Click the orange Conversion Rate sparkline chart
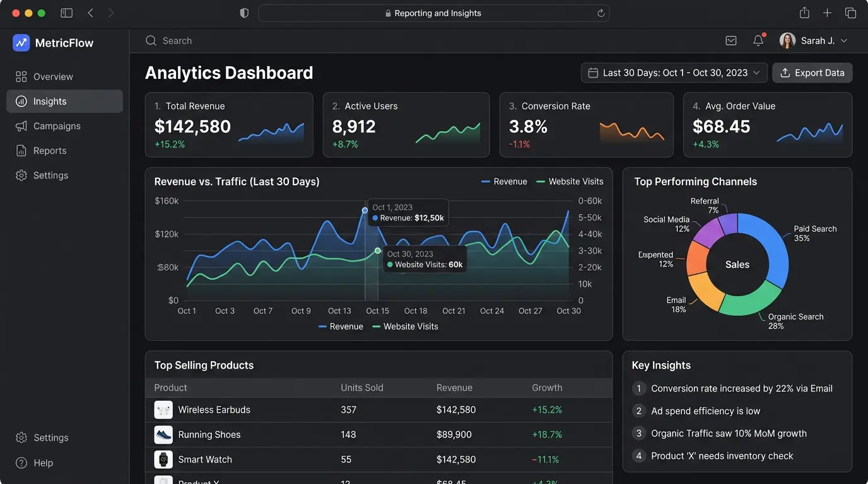The width and height of the screenshot is (868, 484). (x=632, y=131)
